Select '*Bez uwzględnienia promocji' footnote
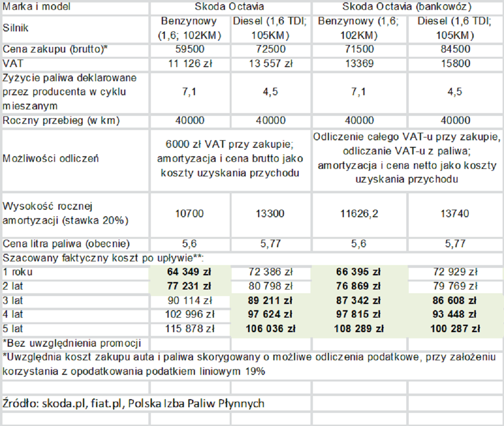The height and width of the screenshot is (426, 504). coord(72,343)
